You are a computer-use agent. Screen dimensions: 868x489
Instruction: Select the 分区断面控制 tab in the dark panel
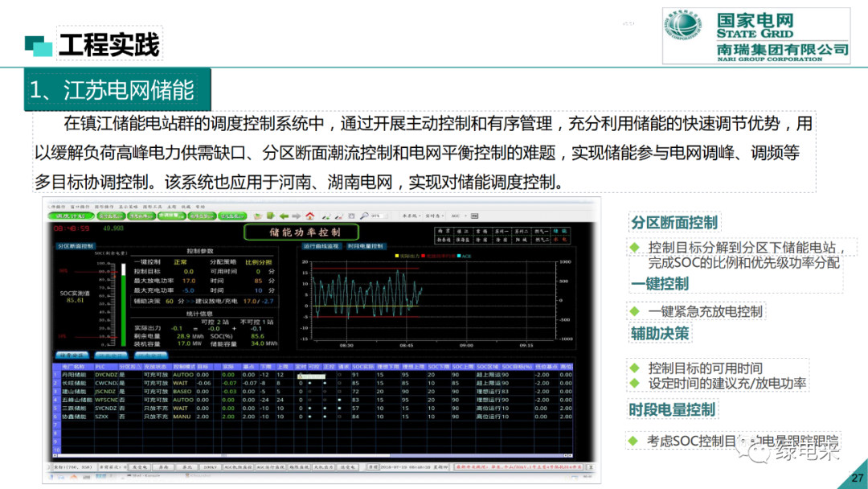(x=76, y=246)
